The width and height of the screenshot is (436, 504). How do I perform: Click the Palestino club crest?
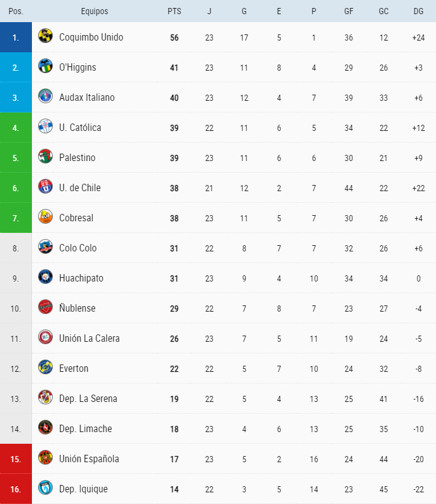45,157
